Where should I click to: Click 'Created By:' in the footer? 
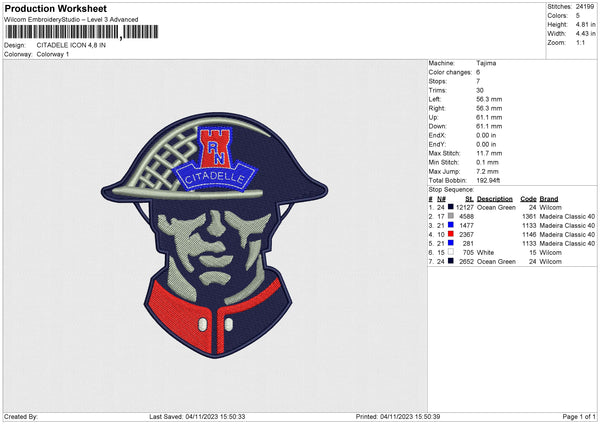(21, 416)
